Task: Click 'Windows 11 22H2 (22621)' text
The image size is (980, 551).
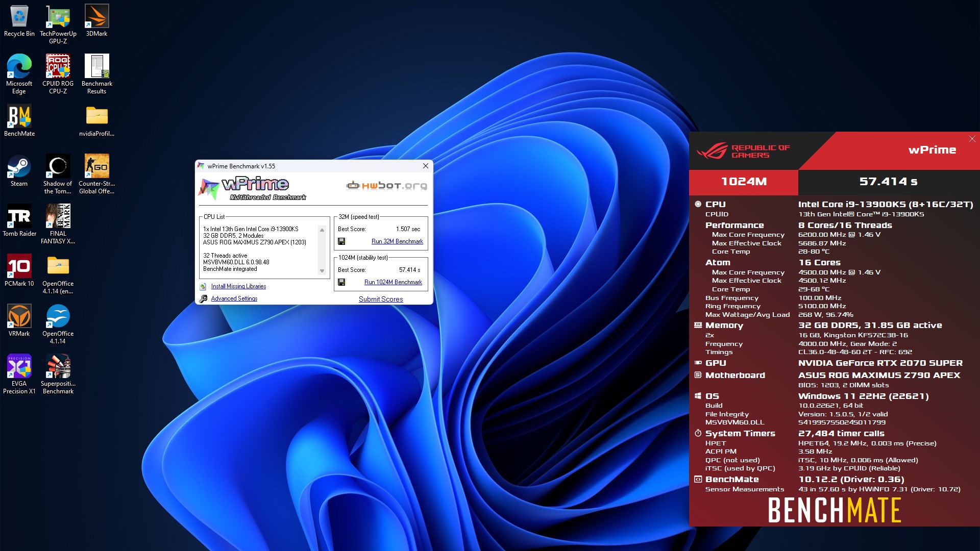Action: [863, 396]
